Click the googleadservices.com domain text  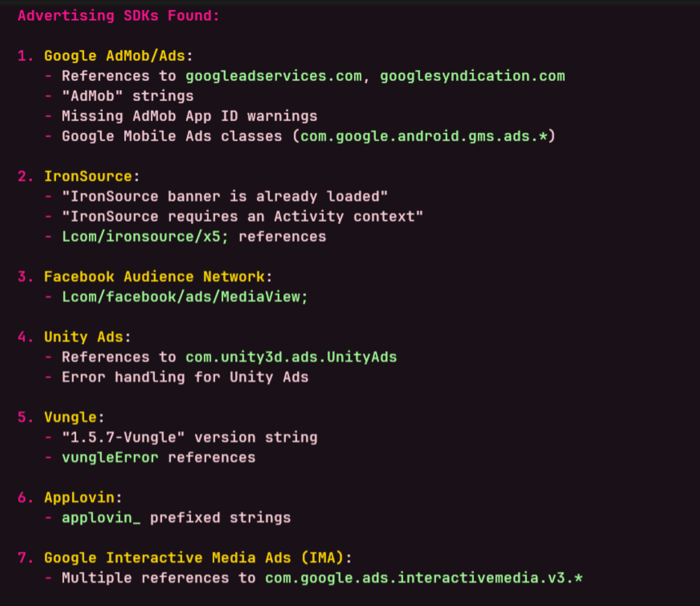point(274,76)
